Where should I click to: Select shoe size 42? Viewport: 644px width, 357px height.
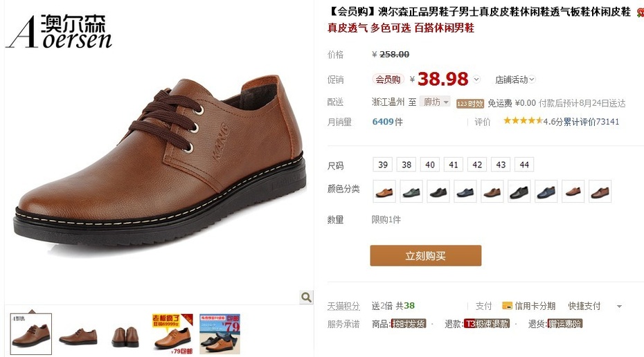[x=477, y=165]
